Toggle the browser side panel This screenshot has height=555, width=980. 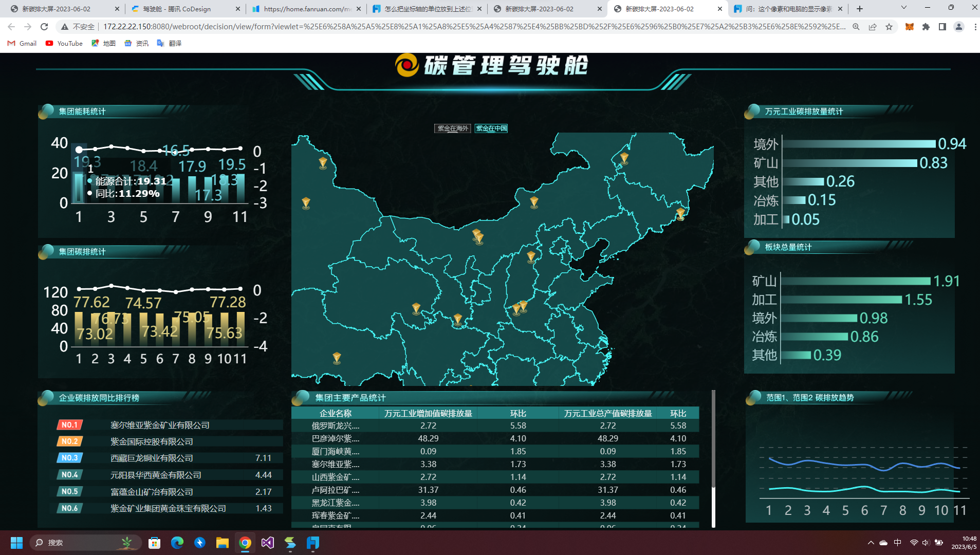(942, 27)
